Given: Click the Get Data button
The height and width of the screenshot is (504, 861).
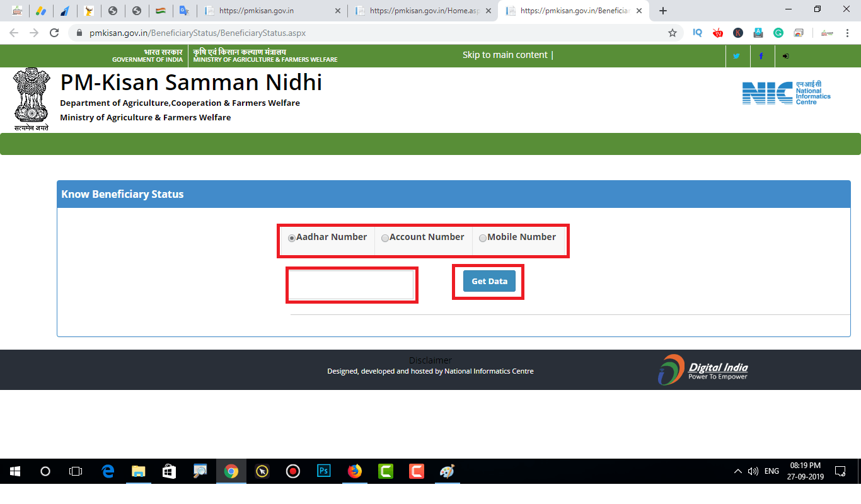Looking at the screenshot, I should [489, 281].
